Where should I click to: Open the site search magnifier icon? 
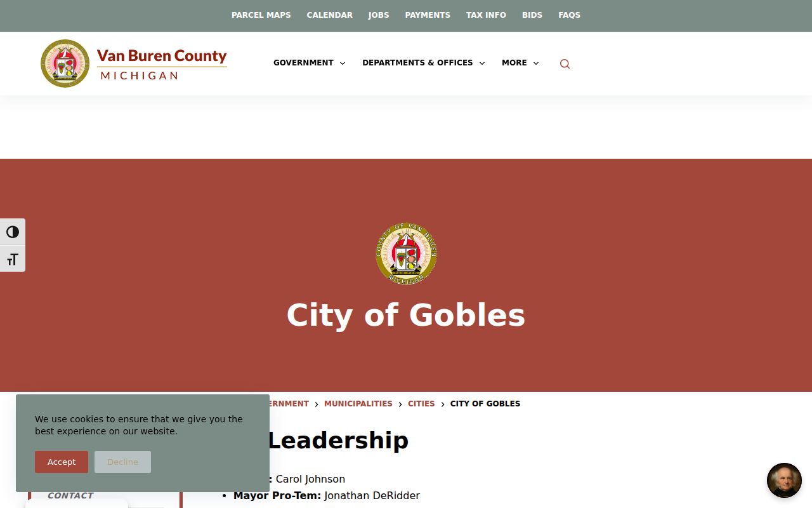pos(565,63)
